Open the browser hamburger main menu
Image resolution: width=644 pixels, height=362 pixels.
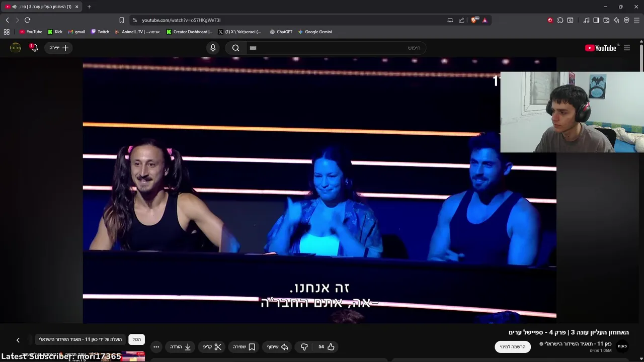pyautogui.click(x=636, y=20)
